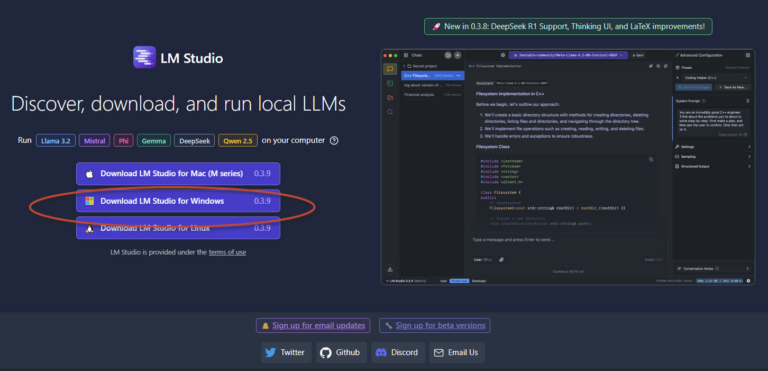Select the Qwen 2.5 model tag
Screen dimensions: 768x371
[x=238, y=141]
